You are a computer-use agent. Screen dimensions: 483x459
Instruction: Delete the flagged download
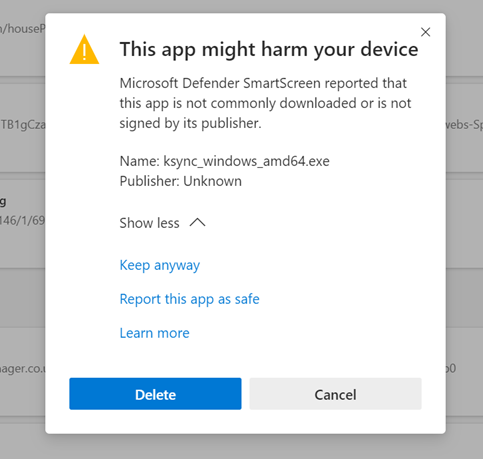coord(155,394)
